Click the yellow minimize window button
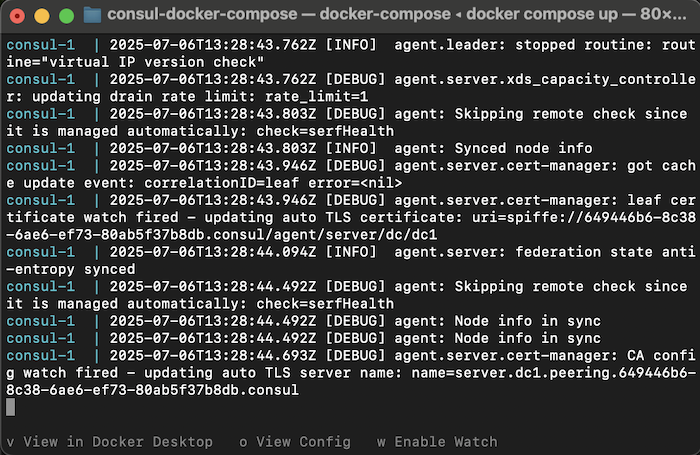 point(42,16)
